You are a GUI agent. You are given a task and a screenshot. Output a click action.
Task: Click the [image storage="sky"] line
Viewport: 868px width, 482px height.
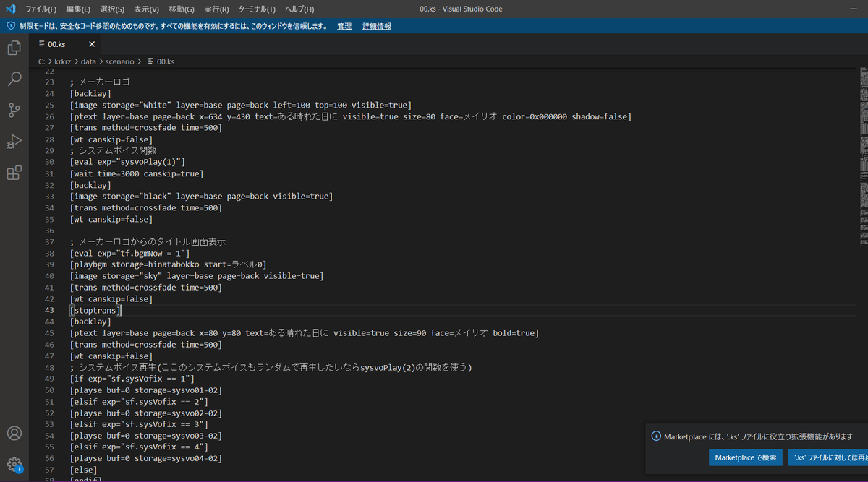(x=197, y=276)
